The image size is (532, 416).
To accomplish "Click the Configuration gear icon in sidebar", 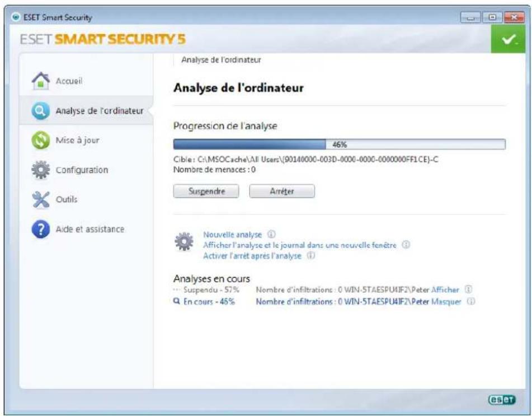I will tap(41, 170).
